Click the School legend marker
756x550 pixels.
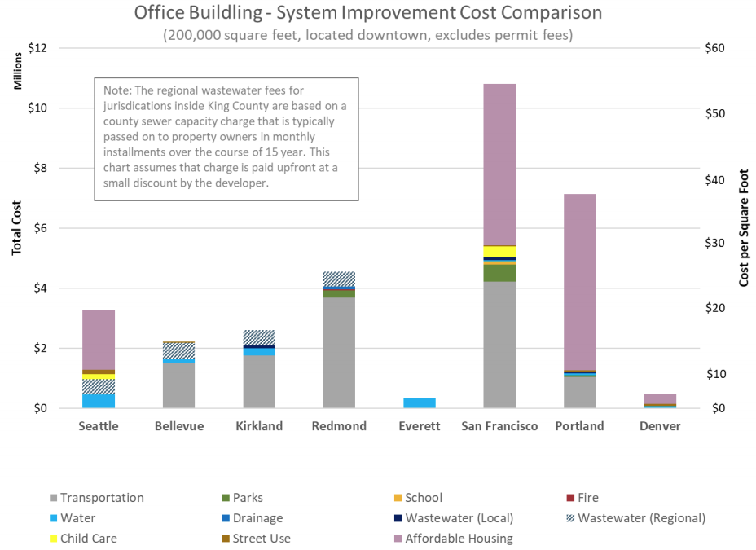pyautogui.click(x=398, y=498)
